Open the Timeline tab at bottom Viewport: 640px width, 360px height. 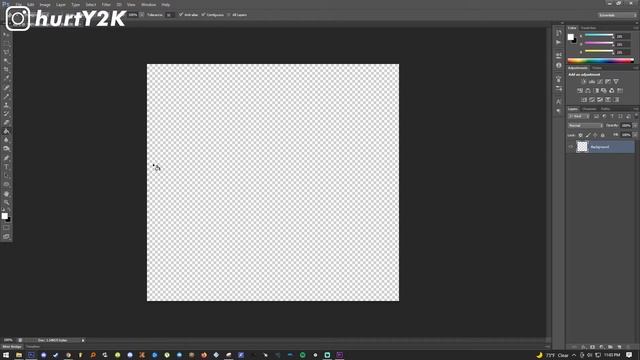pos(33,347)
